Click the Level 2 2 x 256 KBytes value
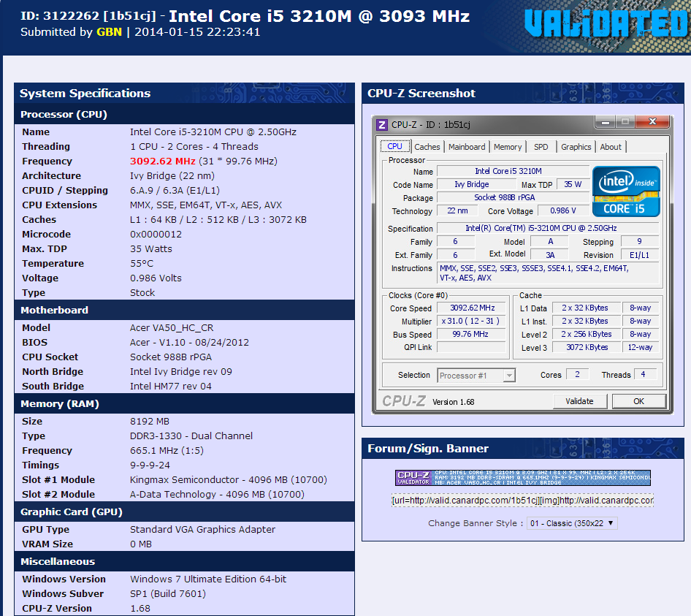This screenshot has height=616, width=691. 587,334
